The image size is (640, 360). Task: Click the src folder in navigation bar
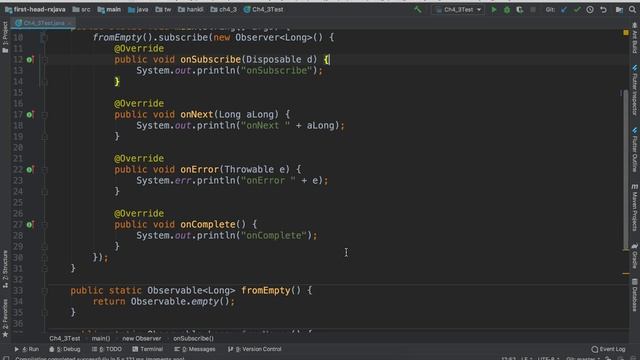tap(81, 9)
